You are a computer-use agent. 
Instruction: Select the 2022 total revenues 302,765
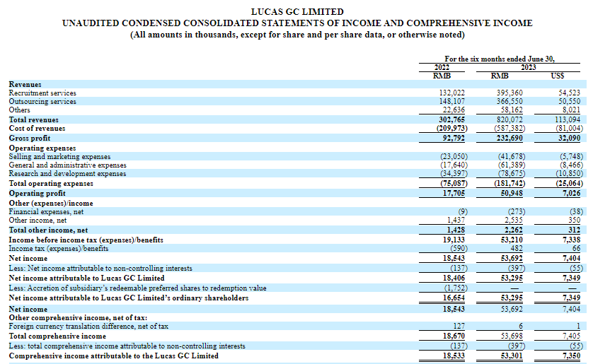pyautogui.click(x=452, y=119)
